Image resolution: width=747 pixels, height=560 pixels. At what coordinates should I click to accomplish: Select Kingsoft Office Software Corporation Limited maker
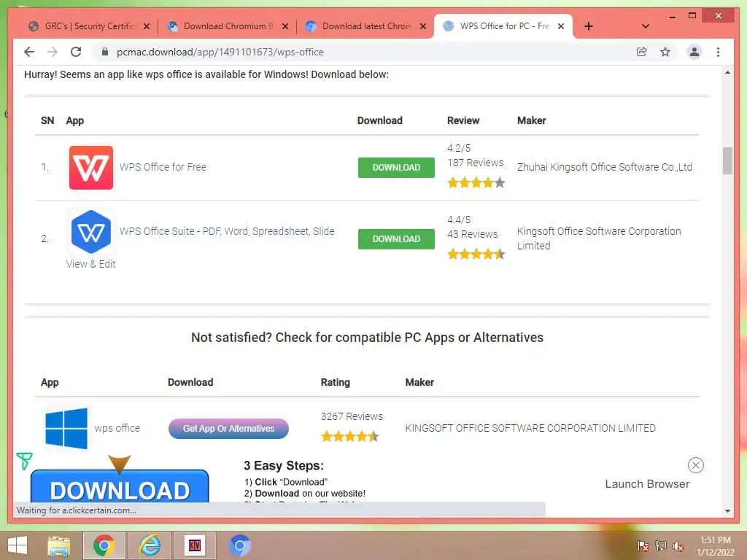click(x=599, y=238)
